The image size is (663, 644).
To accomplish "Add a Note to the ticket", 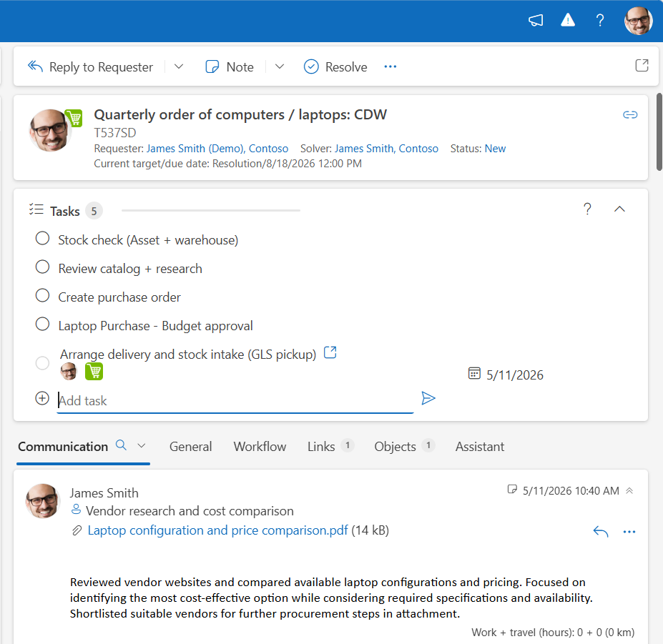I will (230, 66).
